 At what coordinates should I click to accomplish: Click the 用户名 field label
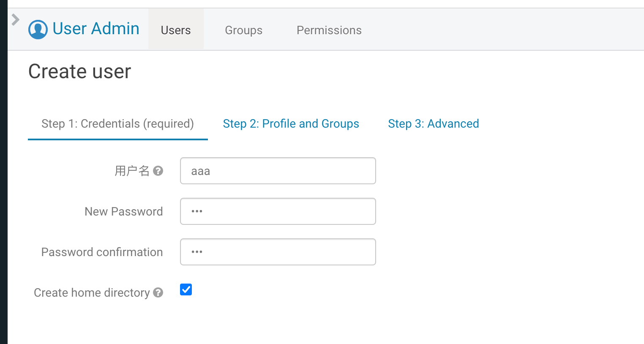pos(132,171)
